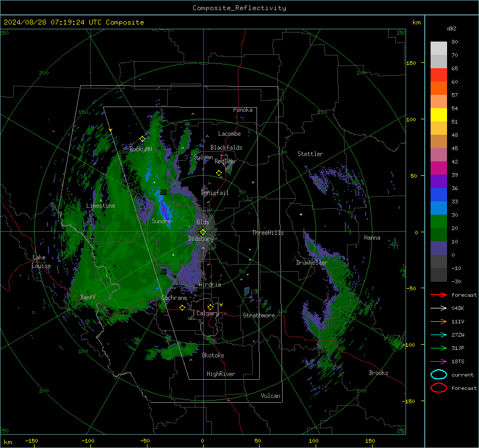Select the yellow 54–51 dBZ color swatch
This screenshot has width=479, height=448.
coord(439,115)
